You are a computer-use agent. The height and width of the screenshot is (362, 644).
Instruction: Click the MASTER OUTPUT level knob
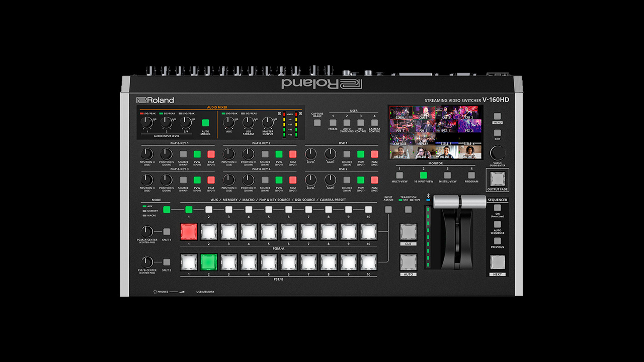(267, 122)
